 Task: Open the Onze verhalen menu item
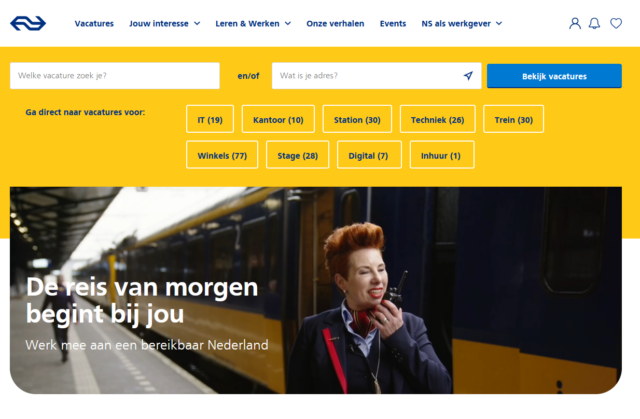point(335,24)
